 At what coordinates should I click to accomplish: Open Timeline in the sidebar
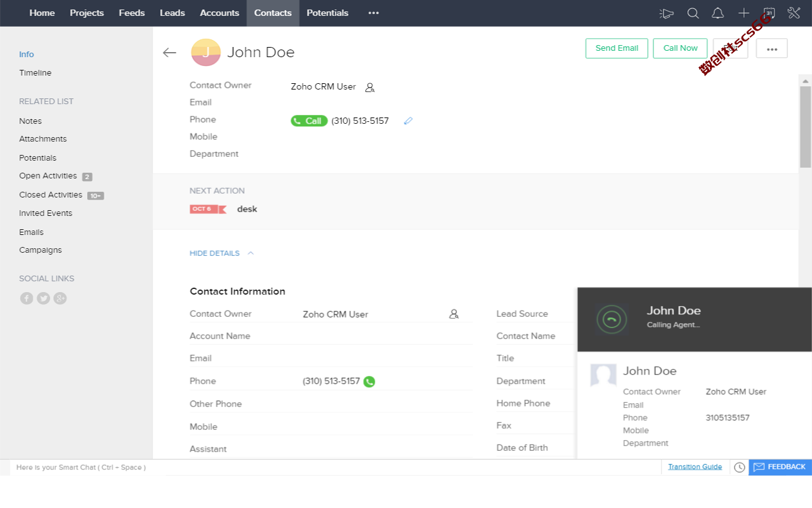[x=36, y=73]
